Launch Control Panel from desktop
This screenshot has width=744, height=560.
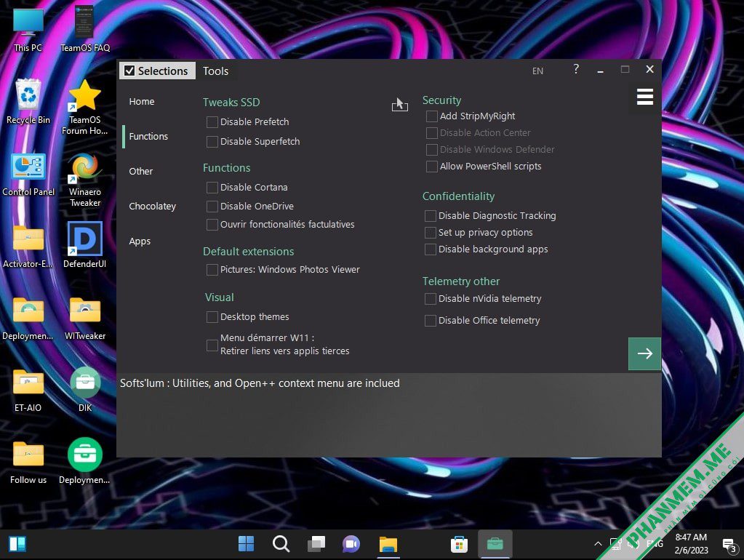point(28,175)
